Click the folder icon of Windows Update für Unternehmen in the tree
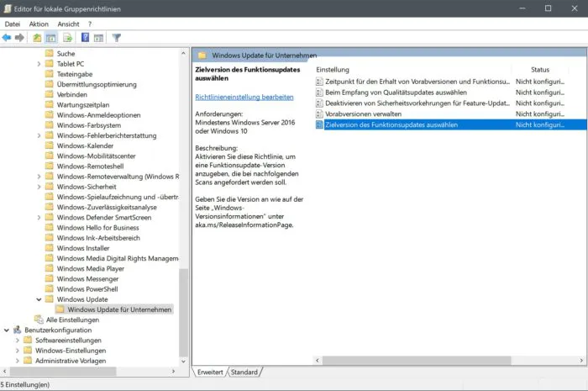The width and height of the screenshot is (588, 391). (60, 309)
